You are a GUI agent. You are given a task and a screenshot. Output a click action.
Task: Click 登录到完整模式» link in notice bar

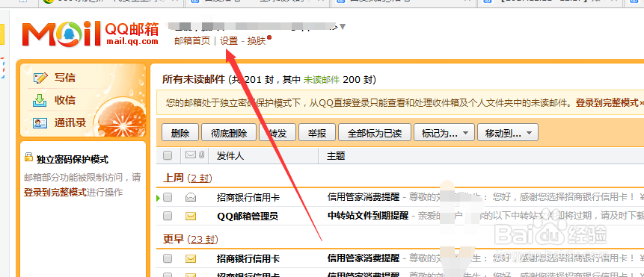(x=610, y=103)
